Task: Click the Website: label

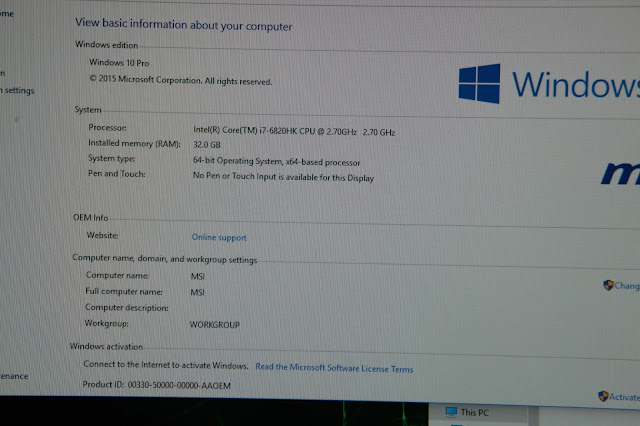Action: coord(102,235)
